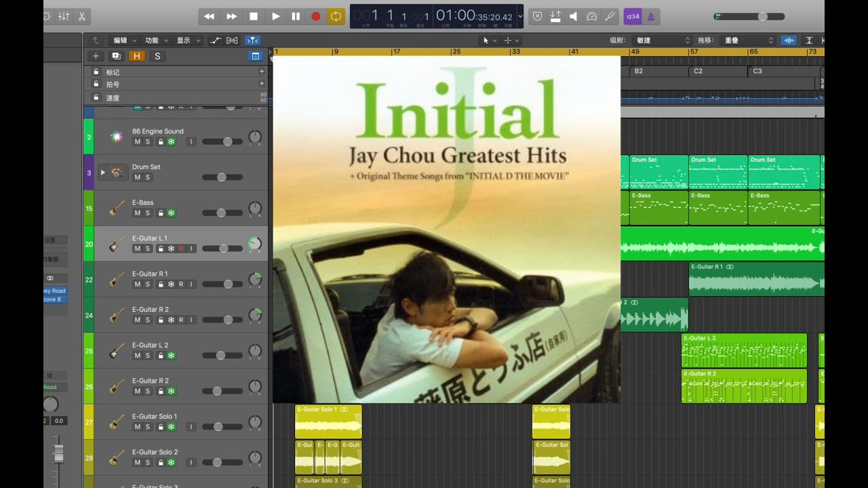This screenshot has height=488, width=868.
Task: Click the autopunch icon in the control bar
Action: pyautogui.click(x=555, y=16)
